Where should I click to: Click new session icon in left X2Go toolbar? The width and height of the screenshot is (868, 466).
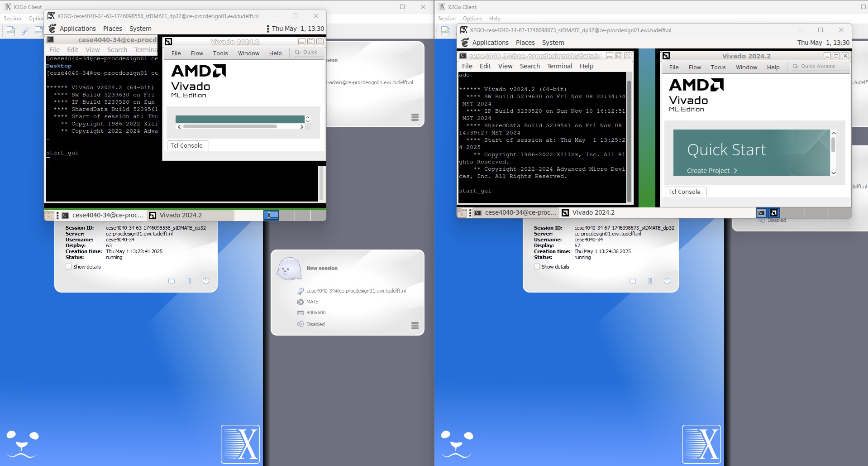(11, 31)
